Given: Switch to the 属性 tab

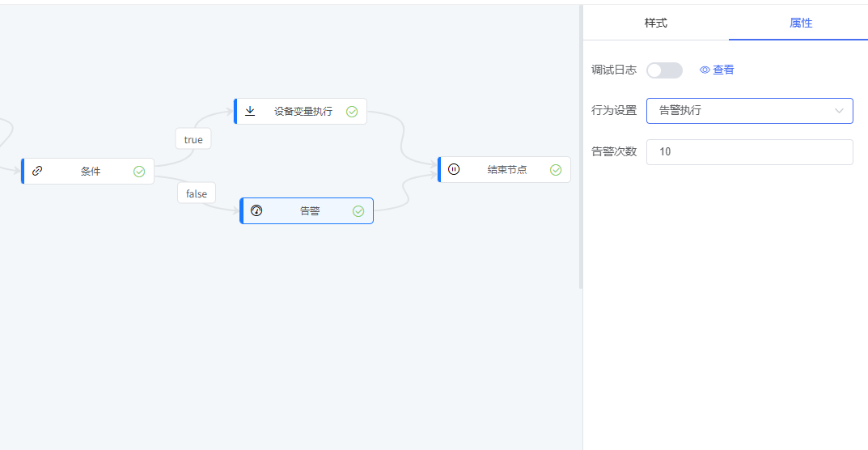Looking at the screenshot, I should click(800, 23).
